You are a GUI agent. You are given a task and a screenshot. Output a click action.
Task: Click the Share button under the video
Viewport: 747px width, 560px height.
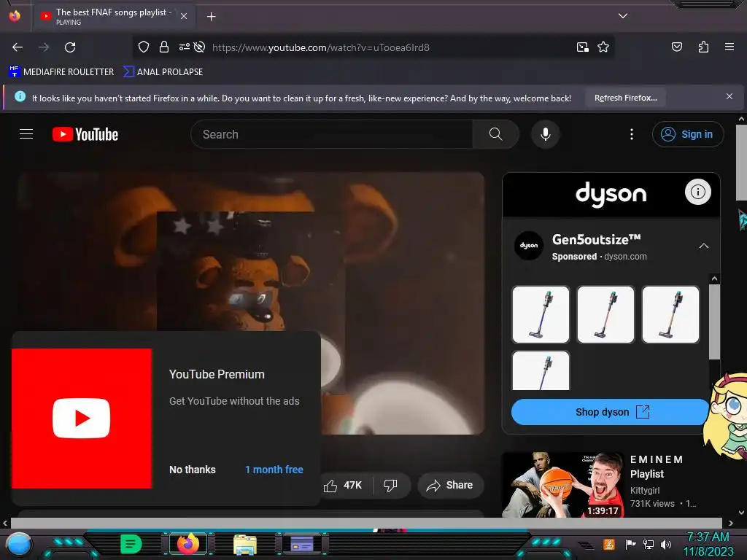[450, 485]
